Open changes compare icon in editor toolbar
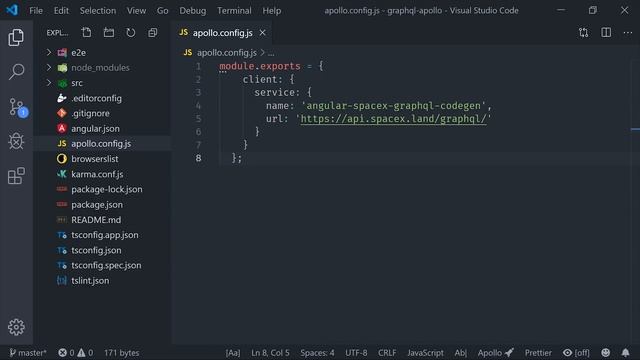The image size is (640, 360). click(x=584, y=33)
